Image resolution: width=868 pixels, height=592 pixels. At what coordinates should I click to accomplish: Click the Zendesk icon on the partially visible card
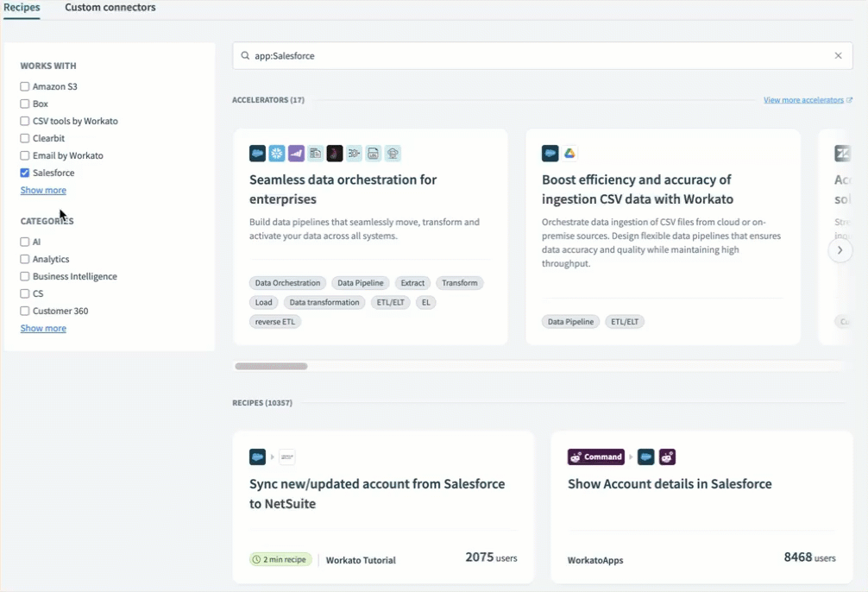[x=841, y=153]
